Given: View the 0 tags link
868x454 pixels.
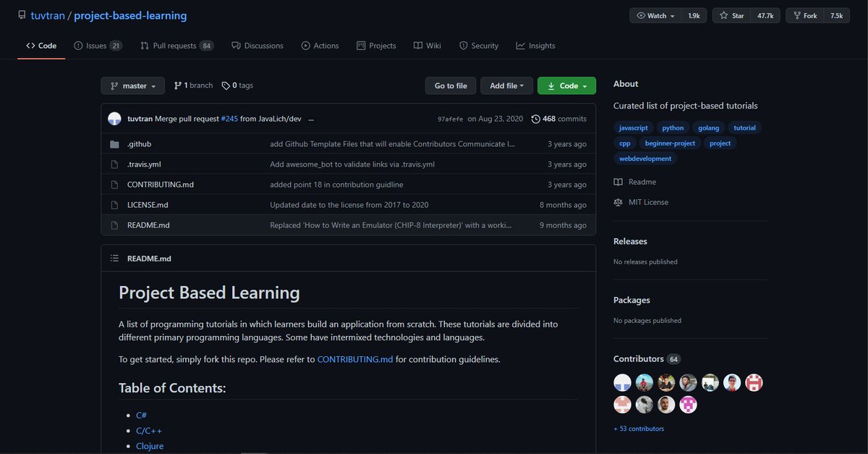Looking at the screenshot, I should (237, 85).
